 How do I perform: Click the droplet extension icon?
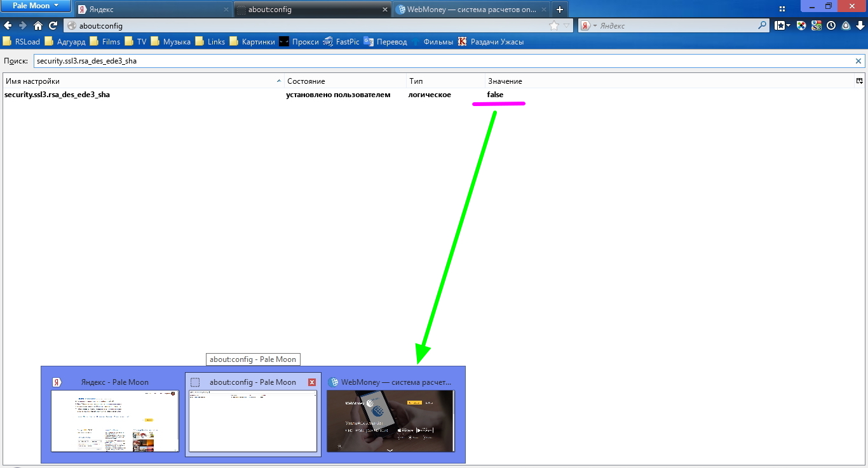pyautogui.click(x=846, y=26)
